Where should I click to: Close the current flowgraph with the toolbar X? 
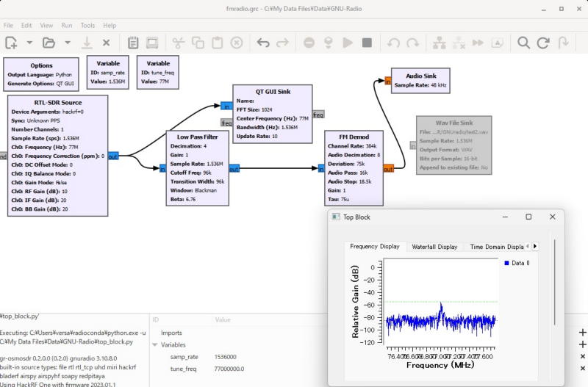(107, 43)
